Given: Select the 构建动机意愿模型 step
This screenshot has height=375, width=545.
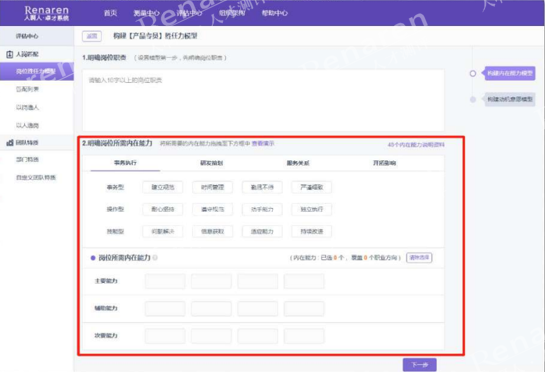Looking at the screenshot, I should [510, 99].
